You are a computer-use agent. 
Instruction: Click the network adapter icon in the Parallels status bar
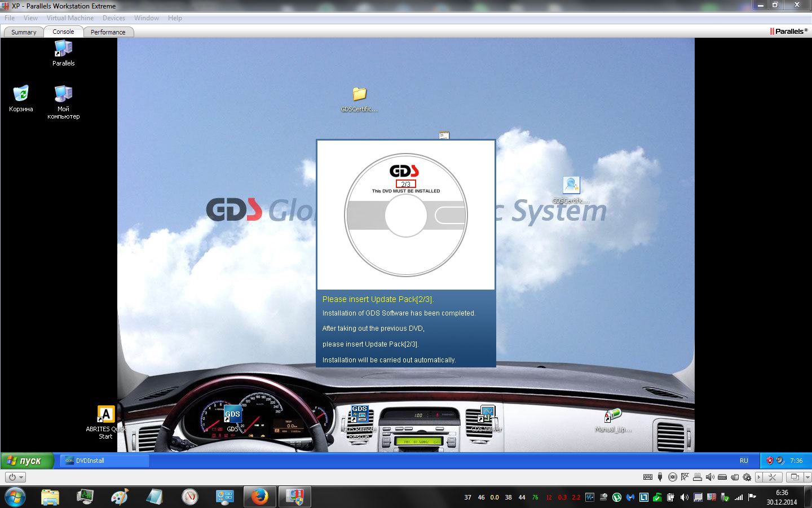685,477
